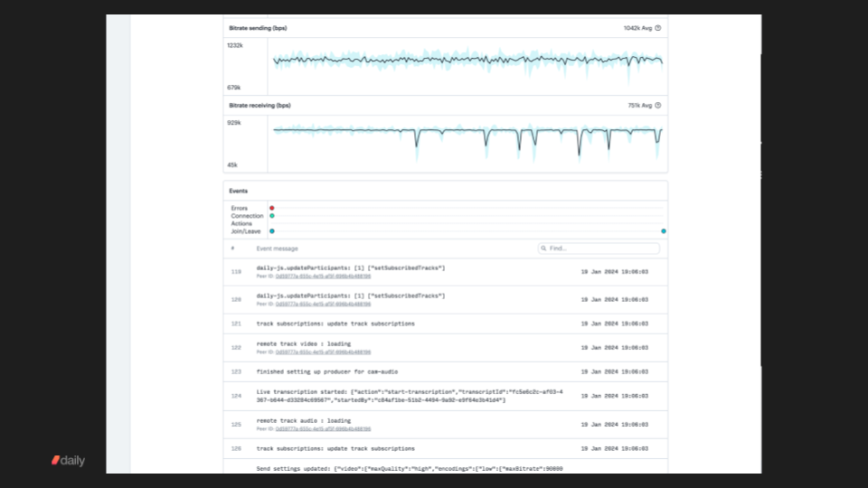Screen dimensions: 868x488
Task: Select the last Join/Leave dot at timeline end
Action: (x=663, y=231)
